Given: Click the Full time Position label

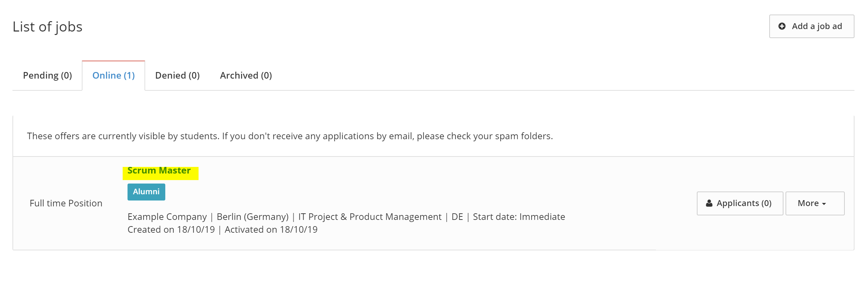Looking at the screenshot, I should click(x=66, y=203).
